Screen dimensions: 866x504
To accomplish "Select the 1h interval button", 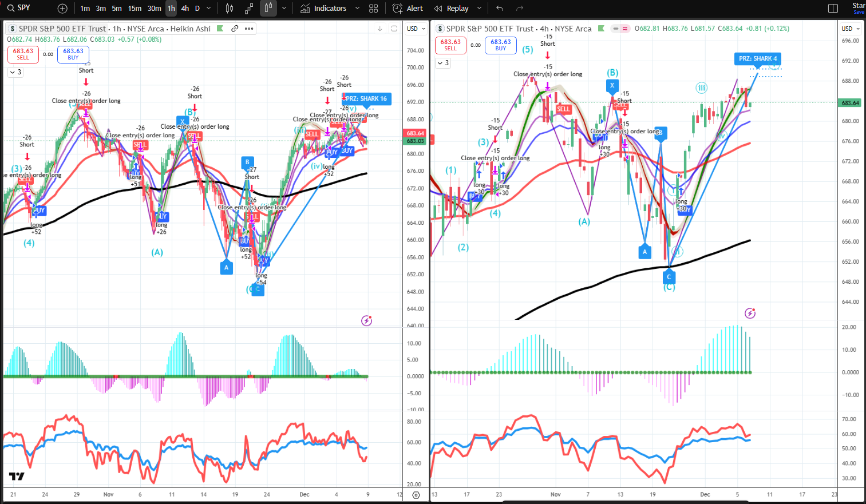I will click(x=171, y=9).
